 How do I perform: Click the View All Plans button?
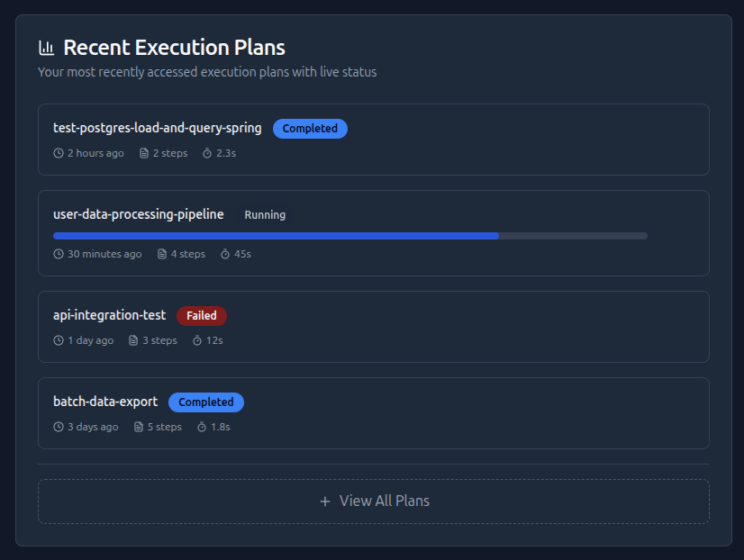374,501
